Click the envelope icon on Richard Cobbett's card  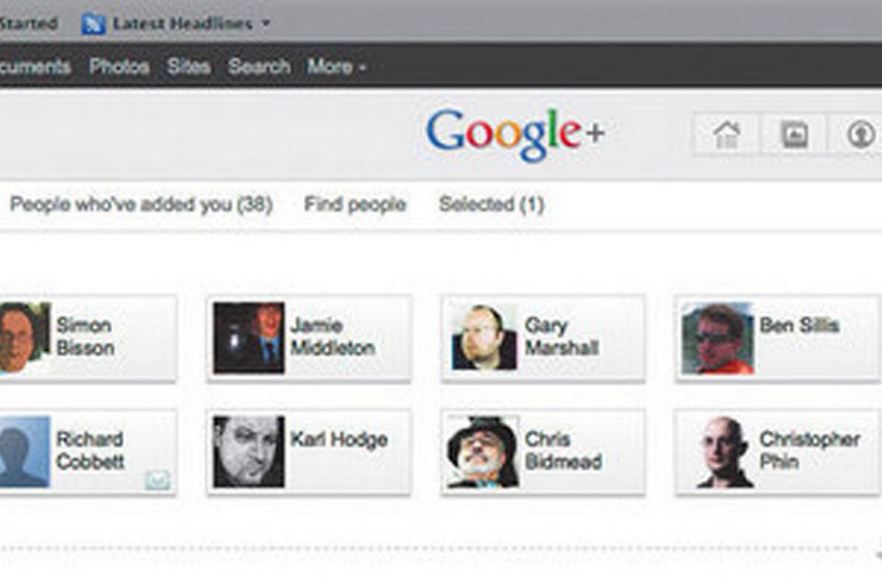click(157, 480)
